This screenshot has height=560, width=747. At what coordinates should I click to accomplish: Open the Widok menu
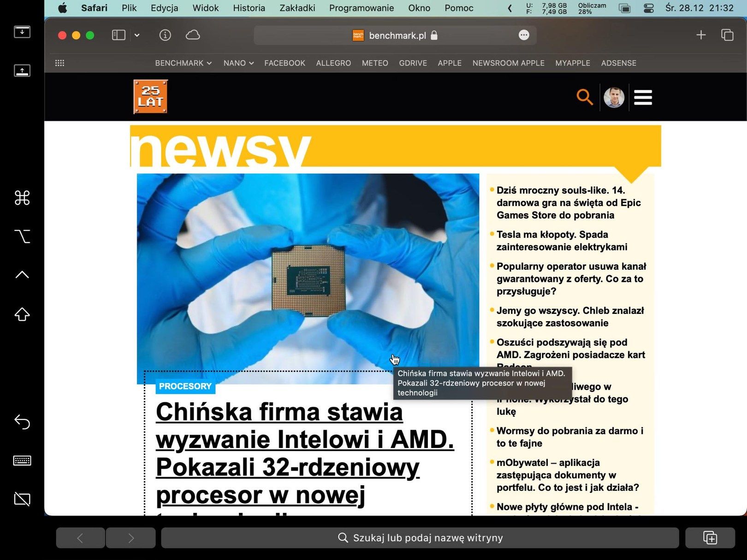206,8
